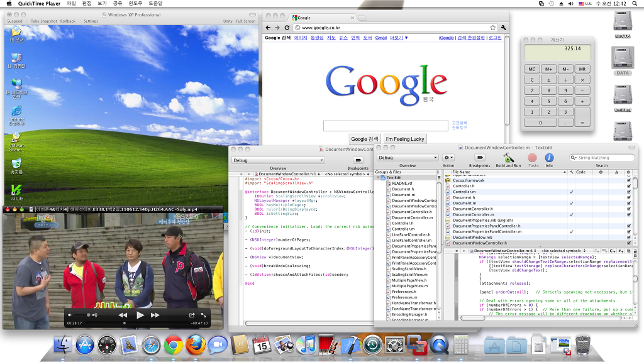The image size is (644, 362).
Task: Toggle target checkbox for Document.h
Action: 628,197
